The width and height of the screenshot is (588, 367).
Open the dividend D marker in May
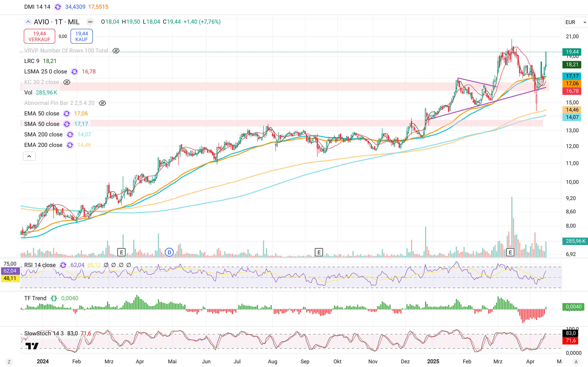tap(169, 252)
